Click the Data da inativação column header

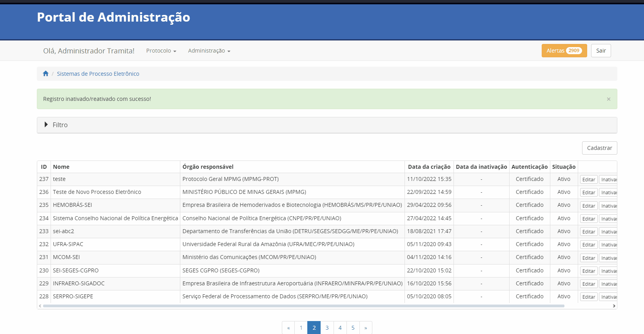point(481,167)
